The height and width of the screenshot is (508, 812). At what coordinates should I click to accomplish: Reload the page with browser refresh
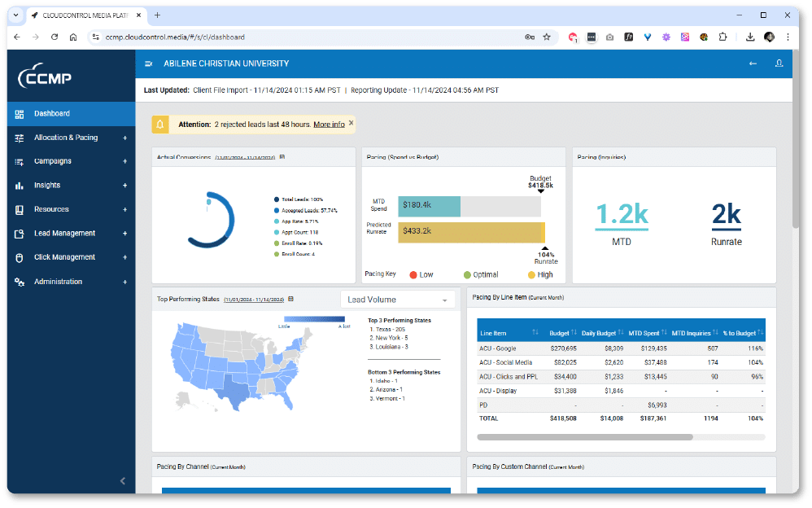[55, 37]
